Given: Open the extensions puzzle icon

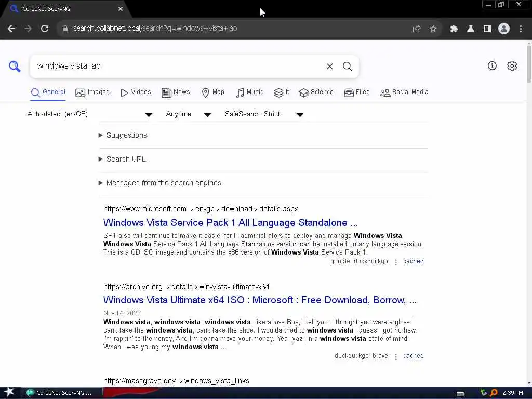Looking at the screenshot, I should (x=454, y=29).
